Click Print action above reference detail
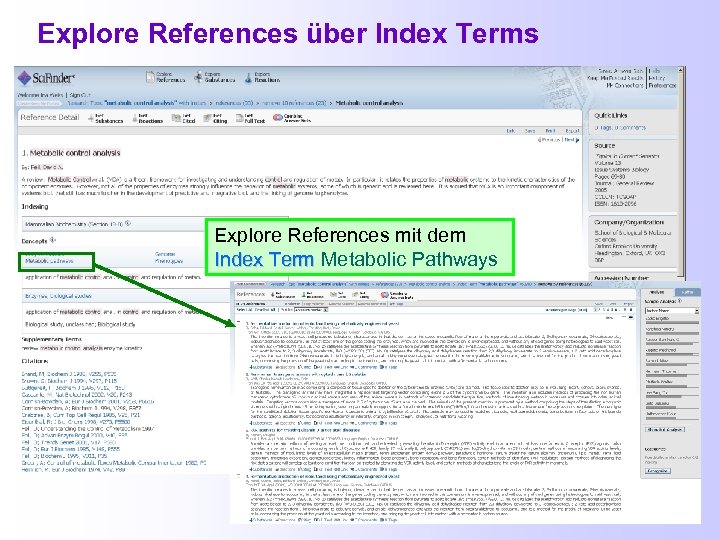720x540 pixels. (550, 131)
